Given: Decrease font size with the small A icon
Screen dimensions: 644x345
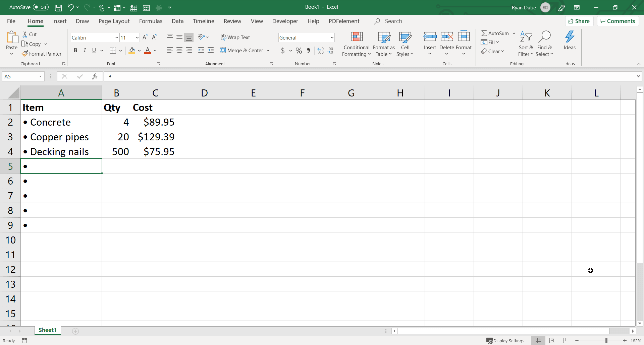Looking at the screenshot, I should (x=154, y=38).
